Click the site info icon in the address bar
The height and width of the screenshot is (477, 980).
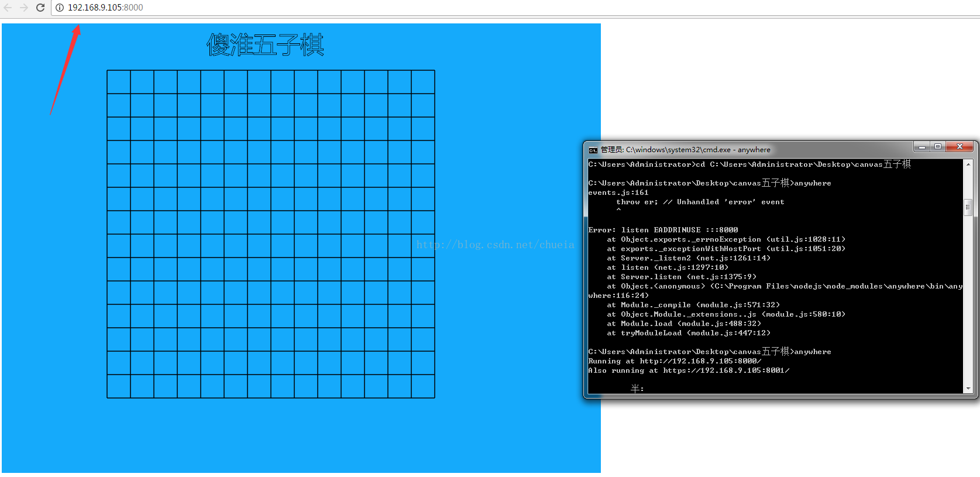[60, 8]
